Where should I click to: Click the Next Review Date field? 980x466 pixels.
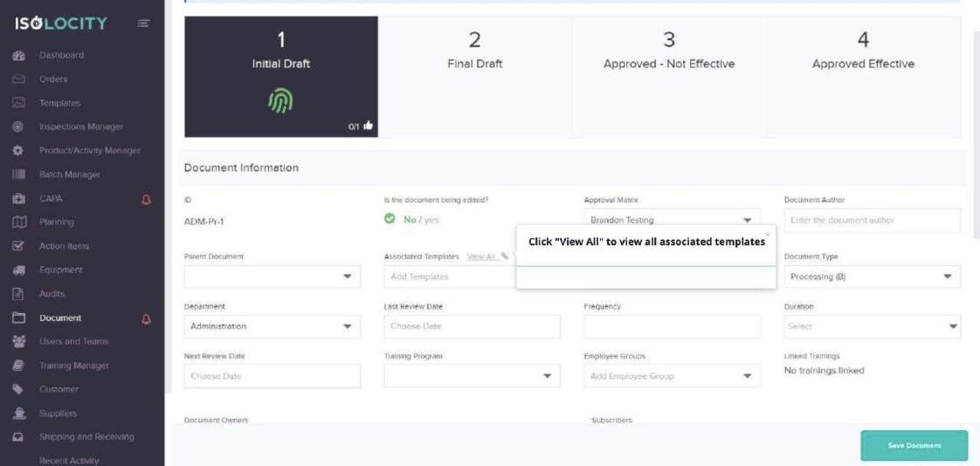(272, 376)
